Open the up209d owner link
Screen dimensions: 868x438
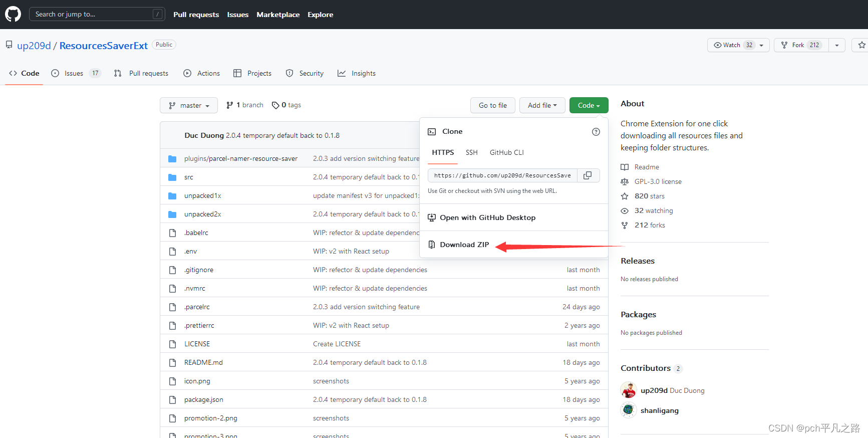(34, 46)
